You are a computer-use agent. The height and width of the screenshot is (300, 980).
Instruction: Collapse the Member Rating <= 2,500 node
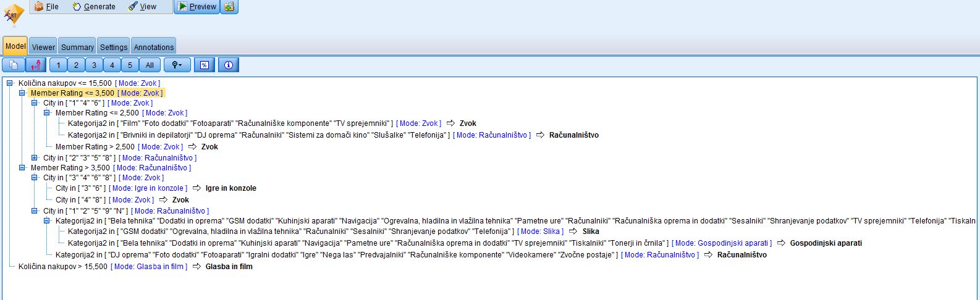click(x=47, y=113)
